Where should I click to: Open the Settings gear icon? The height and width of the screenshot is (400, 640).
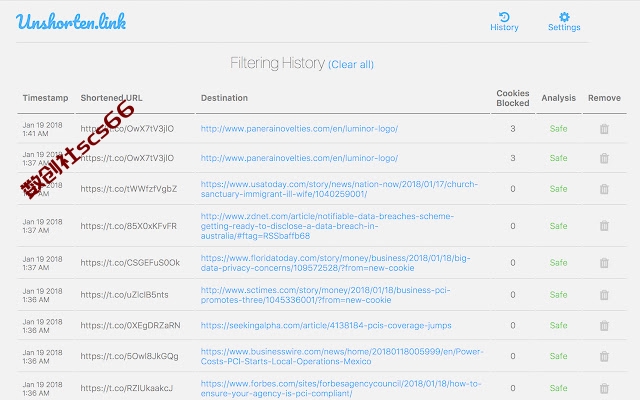564,17
